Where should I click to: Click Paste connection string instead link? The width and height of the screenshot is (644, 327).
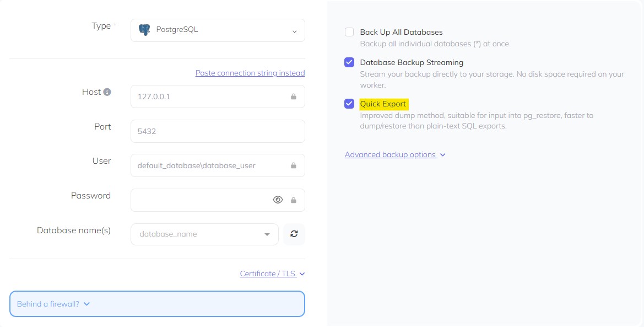(x=250, y=73)
